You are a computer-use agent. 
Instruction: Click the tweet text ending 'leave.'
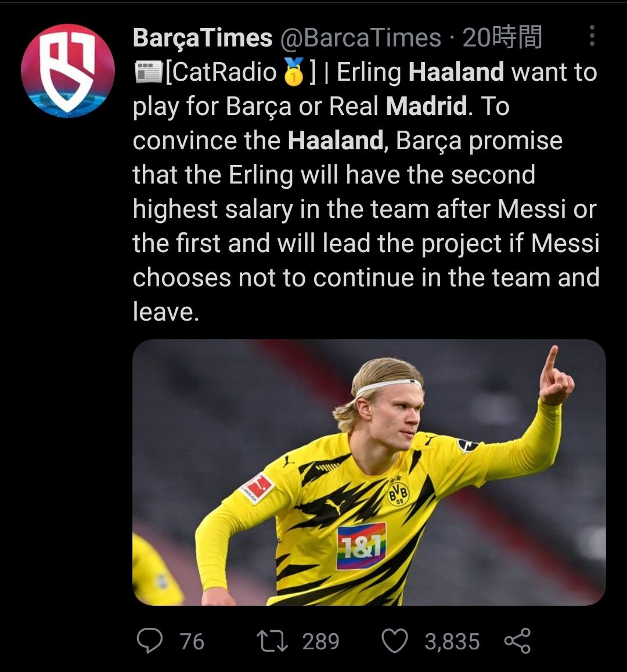coord(166,312)
